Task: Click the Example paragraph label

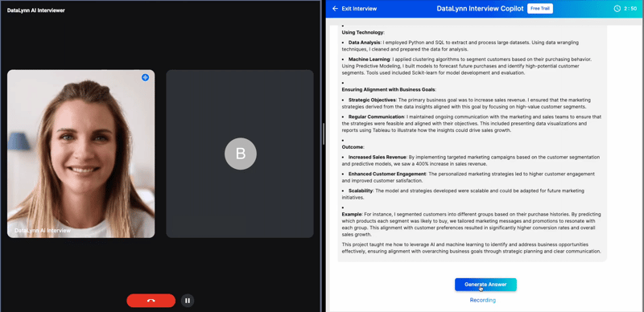Action: point(352,214)
